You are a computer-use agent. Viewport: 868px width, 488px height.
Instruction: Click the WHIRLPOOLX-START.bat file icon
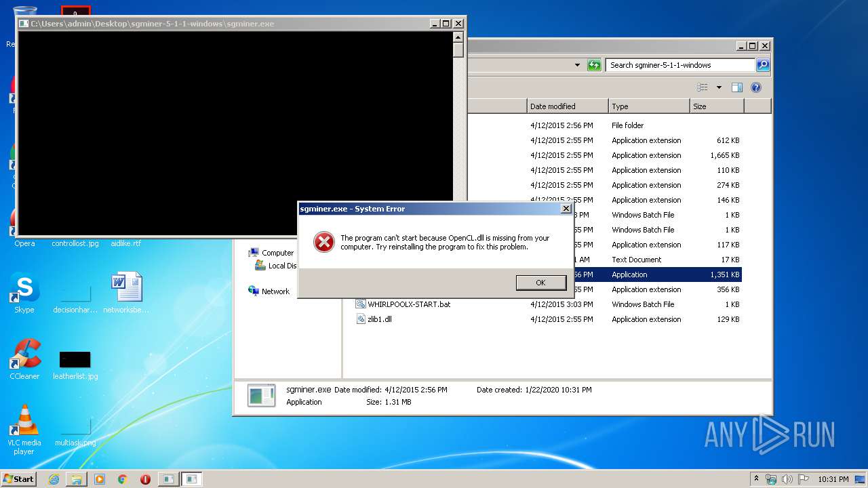(361, 304)
